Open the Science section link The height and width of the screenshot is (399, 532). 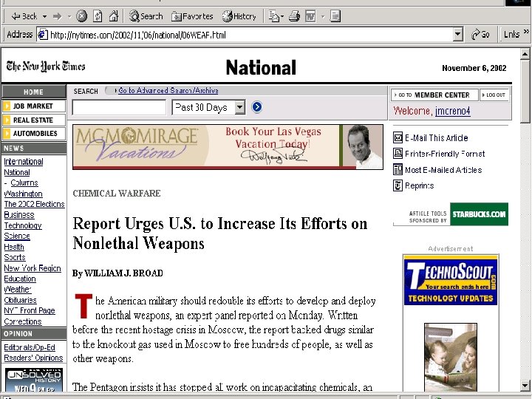(x=17, y=236)
